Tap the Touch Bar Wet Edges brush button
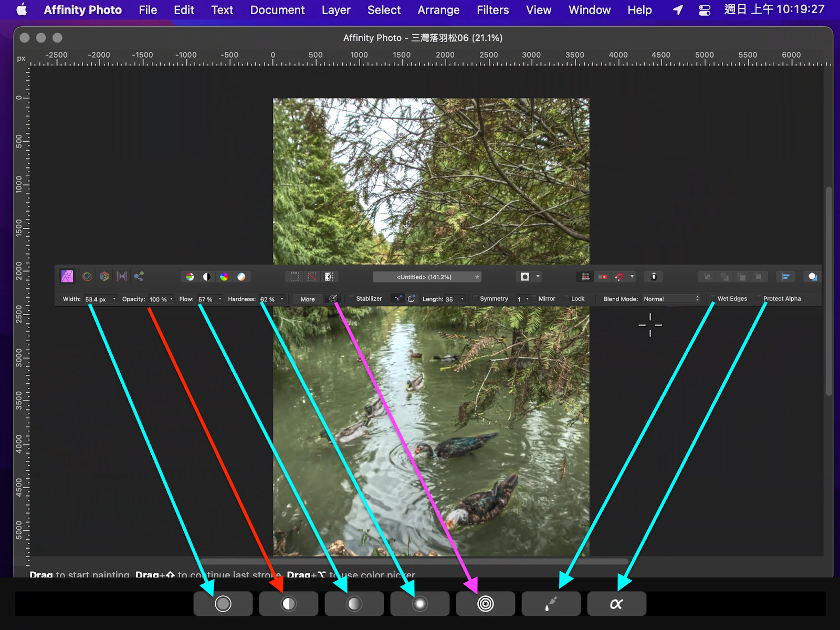This screenshot has height=630, width=840. pyautogui.click(x=551, y=604)
